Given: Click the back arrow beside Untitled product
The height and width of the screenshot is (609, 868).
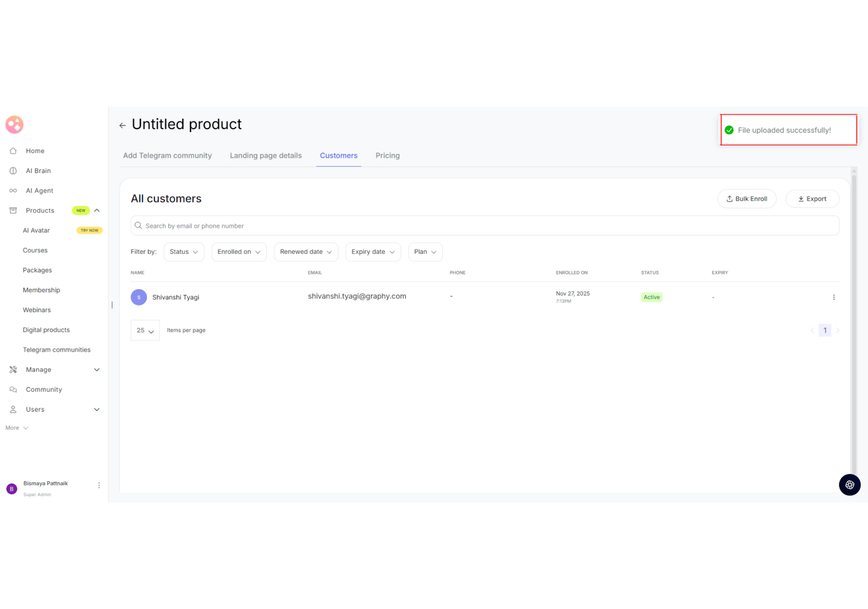Looking at the screenshot, I should click(123, 125).
